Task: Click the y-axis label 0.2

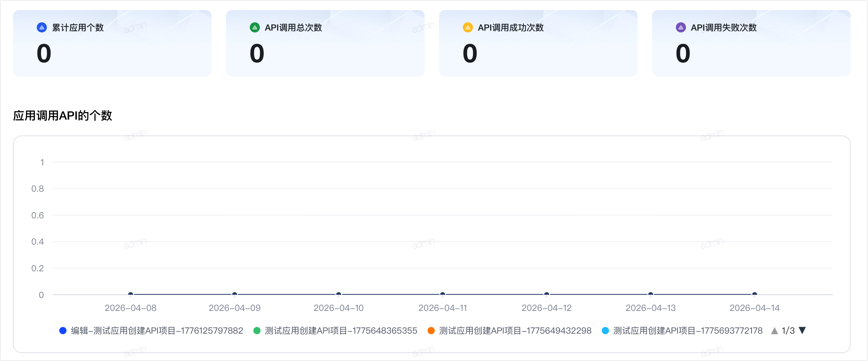Action: (x=37, y=268)
